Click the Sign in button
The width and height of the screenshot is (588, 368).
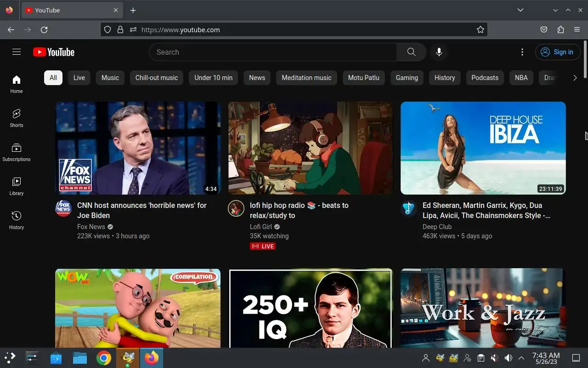point(557,52)
